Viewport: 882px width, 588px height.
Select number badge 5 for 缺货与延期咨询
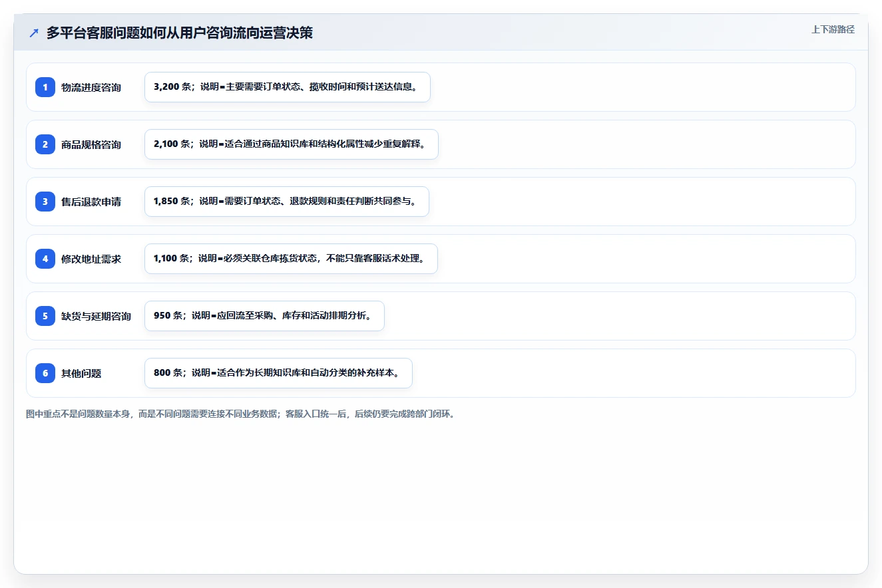(45, 316)
